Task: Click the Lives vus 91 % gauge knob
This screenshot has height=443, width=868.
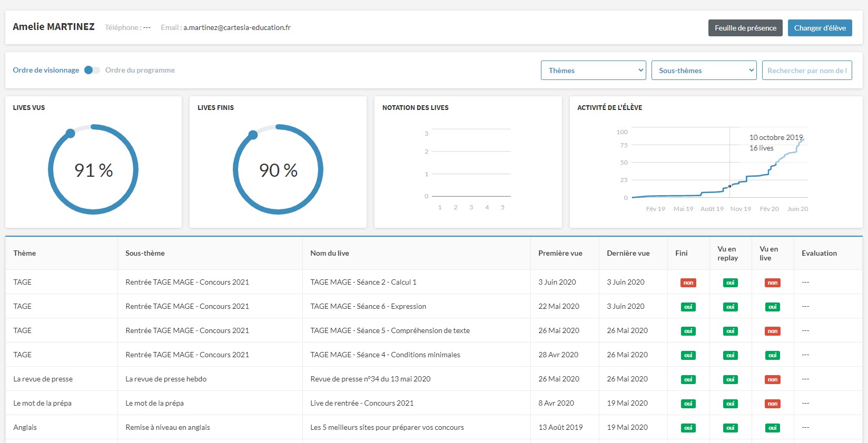Action: [70, 133]
